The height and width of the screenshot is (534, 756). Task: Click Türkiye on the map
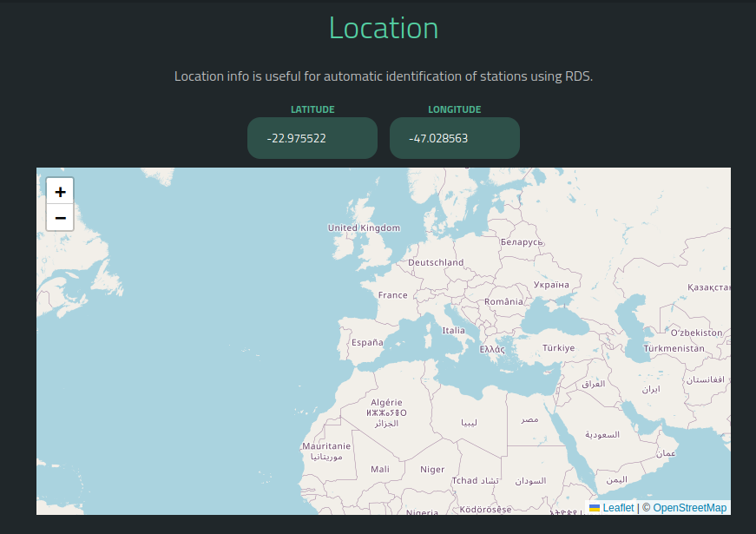tap(558, 348)
